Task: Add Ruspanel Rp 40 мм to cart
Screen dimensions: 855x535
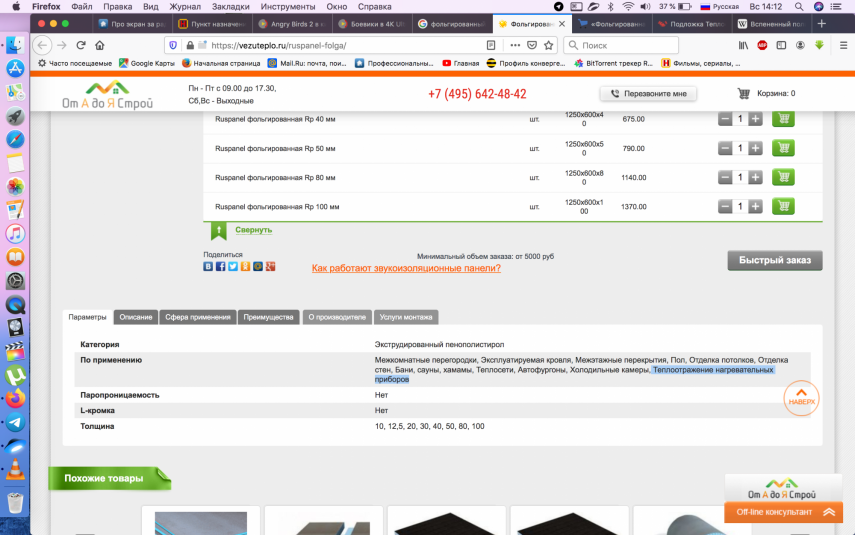Action: point(783,118)
